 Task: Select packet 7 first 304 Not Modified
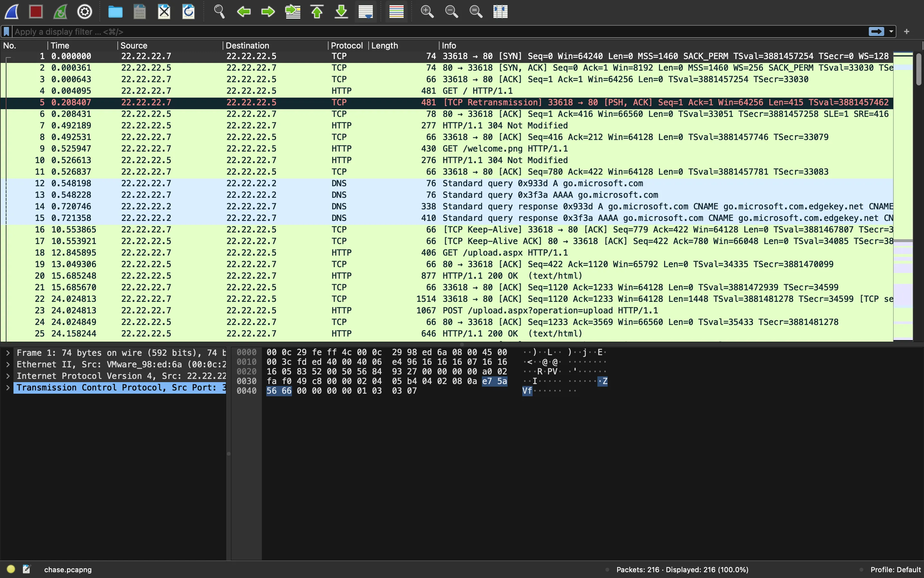(447, 125)
